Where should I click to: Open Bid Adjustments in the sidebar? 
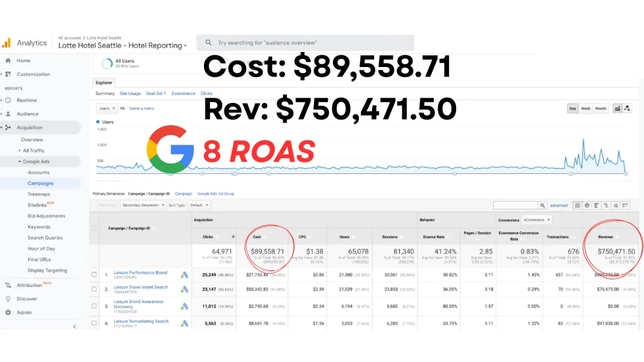47,216
